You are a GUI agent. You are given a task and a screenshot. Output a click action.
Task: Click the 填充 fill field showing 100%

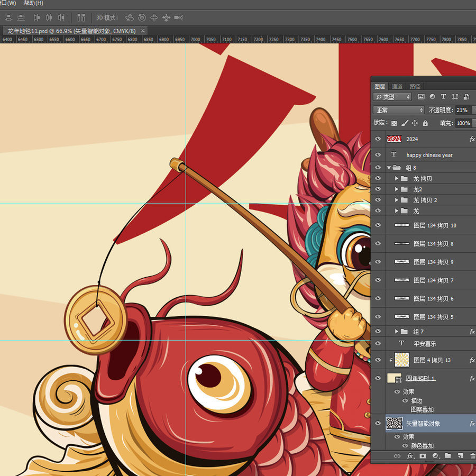pyautogui.click(x=464, y=123)
